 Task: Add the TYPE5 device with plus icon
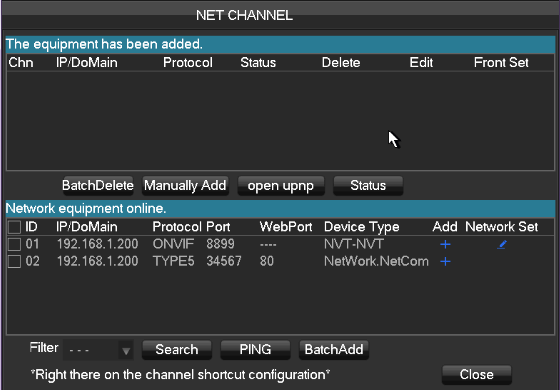[445, 262]
